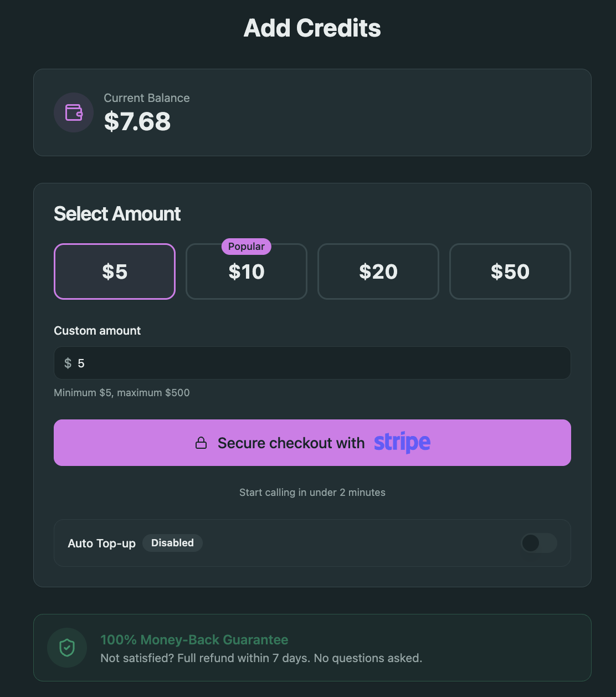Click the Current Balance card
The height and width of the screenshot is (697, 616).
pos(312,112)
